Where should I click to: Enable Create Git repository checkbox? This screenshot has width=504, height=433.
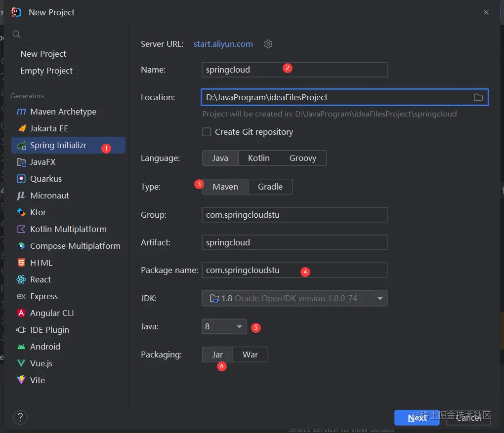tap(207, 132)
